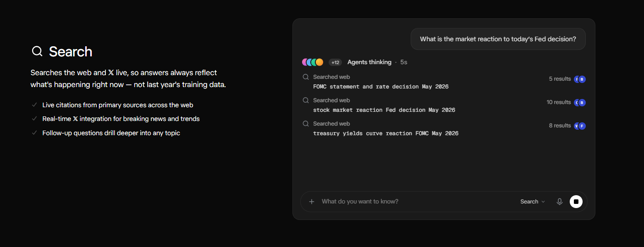
Task: Click the "5s" elapsed time indicator
Action: [x=404, y=62]
